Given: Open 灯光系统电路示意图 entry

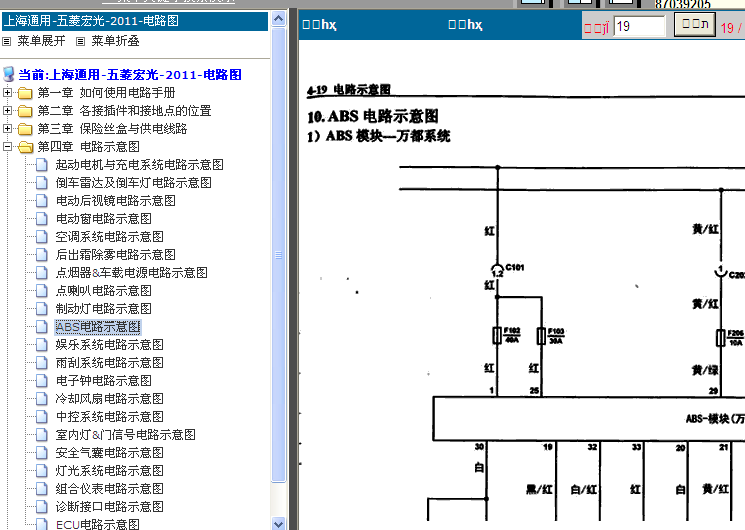Looking at the screenshot, I should click(109, 471).
